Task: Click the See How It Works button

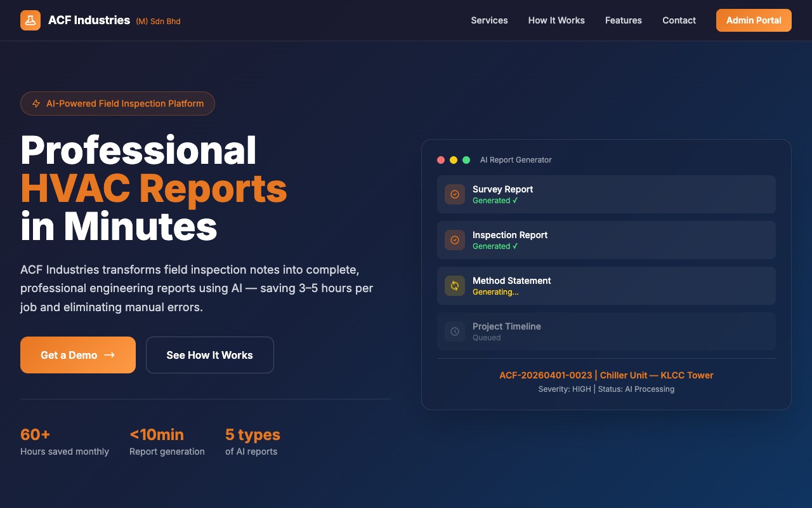Action: point(210,355)
